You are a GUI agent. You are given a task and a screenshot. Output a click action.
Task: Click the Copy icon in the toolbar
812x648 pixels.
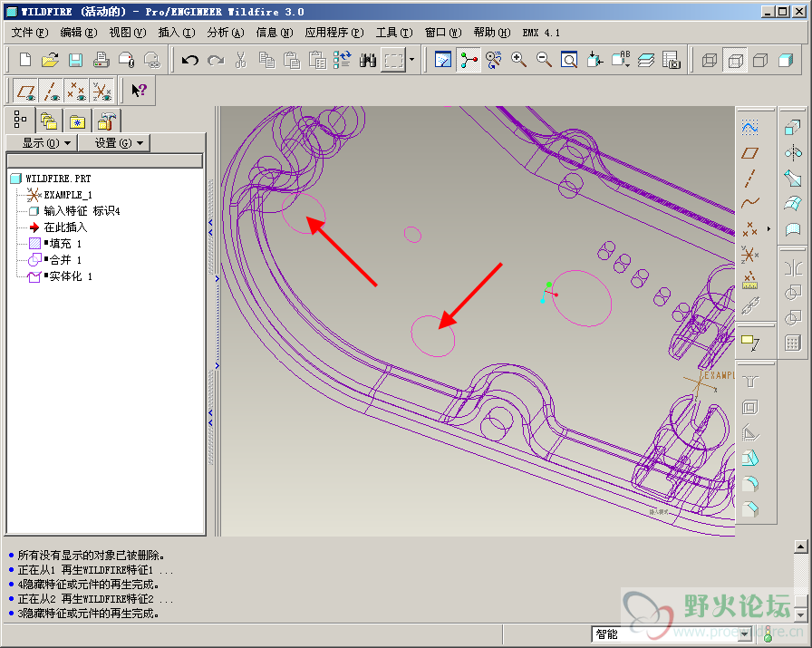pos(266,60)
